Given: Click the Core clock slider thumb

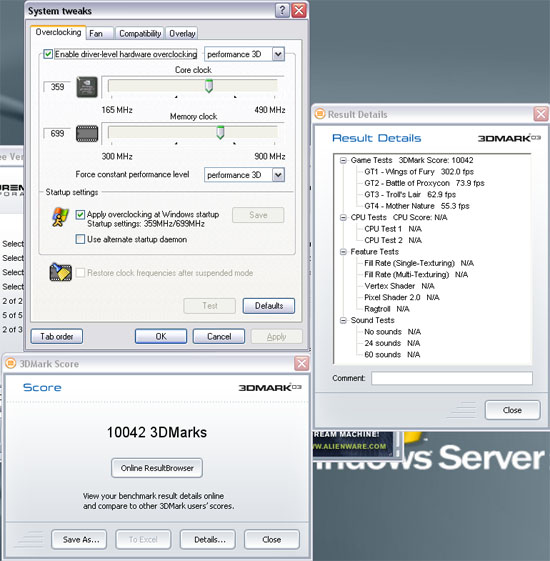Looking at the screenshot, I should click(209, 86).
